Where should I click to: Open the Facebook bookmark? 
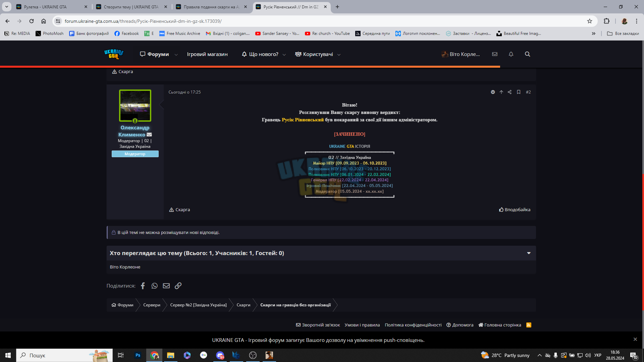(x=126, y=34)
